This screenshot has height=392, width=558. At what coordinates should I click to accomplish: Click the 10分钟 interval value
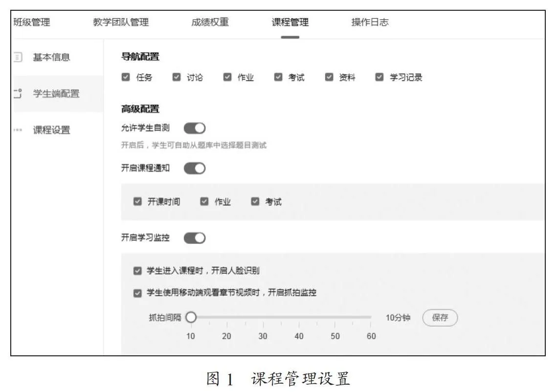(398, 317)
